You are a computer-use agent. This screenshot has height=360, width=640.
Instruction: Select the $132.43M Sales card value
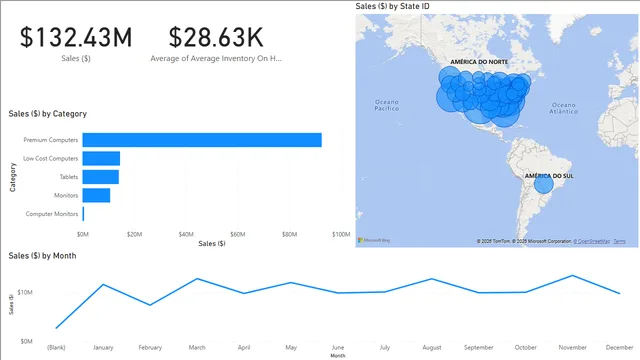point(76,38)
